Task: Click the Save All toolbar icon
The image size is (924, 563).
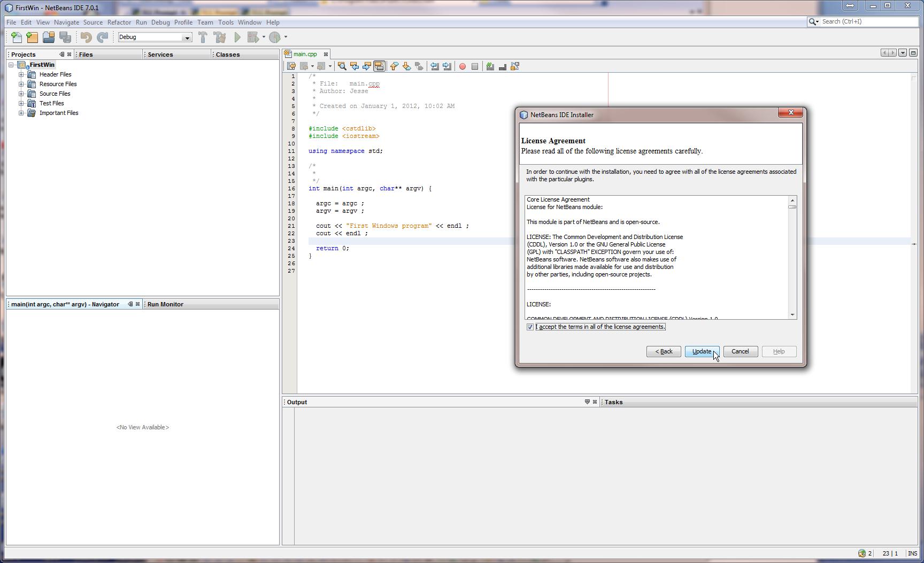Action: [x=65, y=37]
